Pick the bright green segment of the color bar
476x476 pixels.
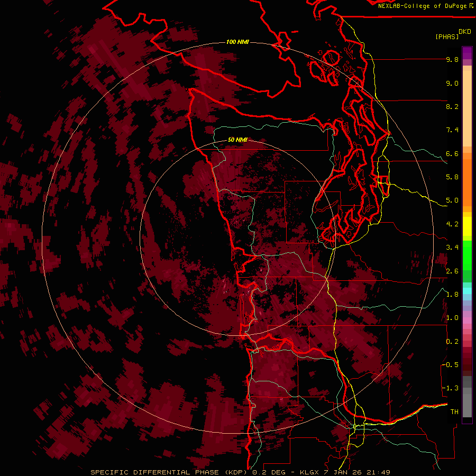(x=467, y=255)
